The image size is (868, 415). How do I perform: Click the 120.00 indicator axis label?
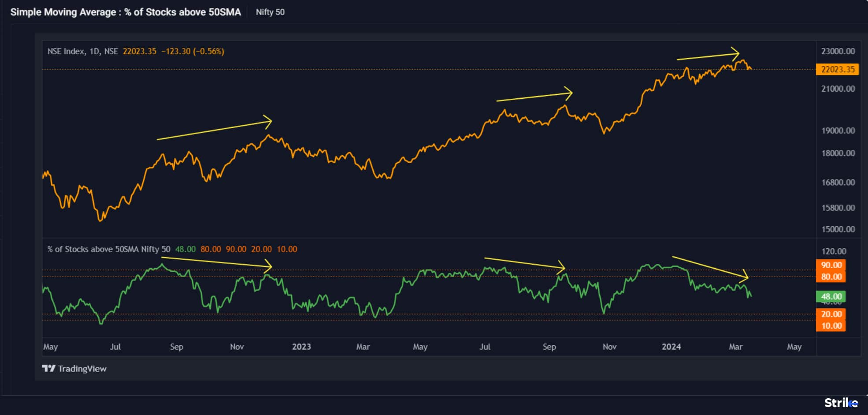pos(834,251)
